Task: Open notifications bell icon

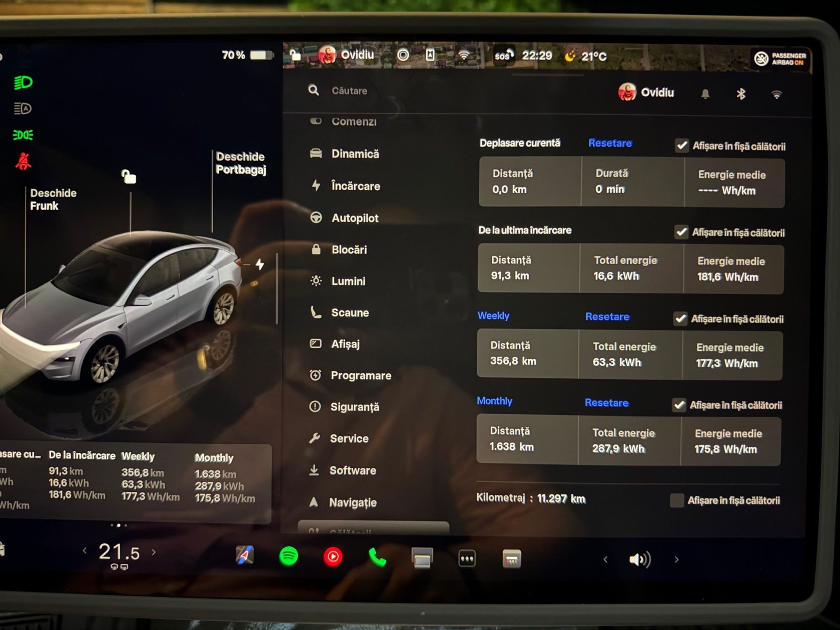Action: tap(705, 94)
